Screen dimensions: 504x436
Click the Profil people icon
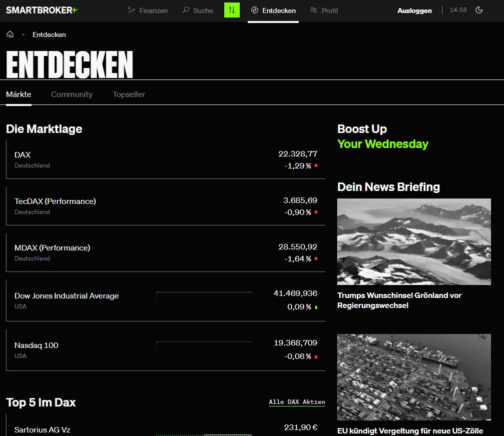[313, 10]
